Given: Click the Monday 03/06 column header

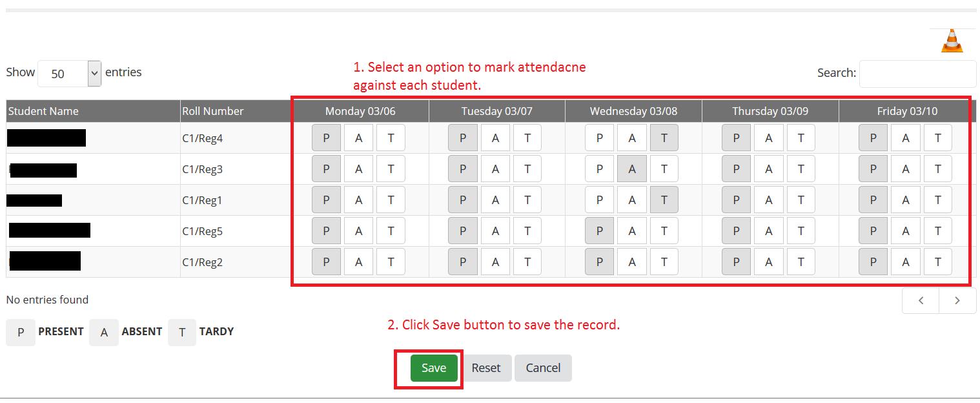Looking at the screenshot, I should [360, 111].
